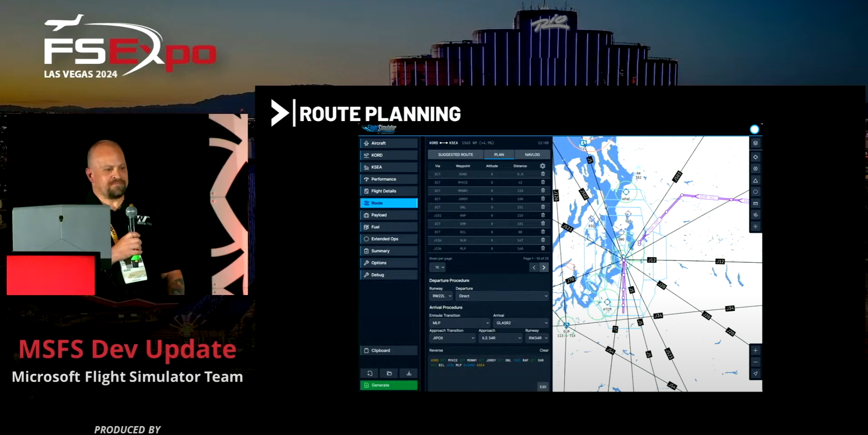
Task: Click the open folder icon button
Action: (x=389, y=373)
